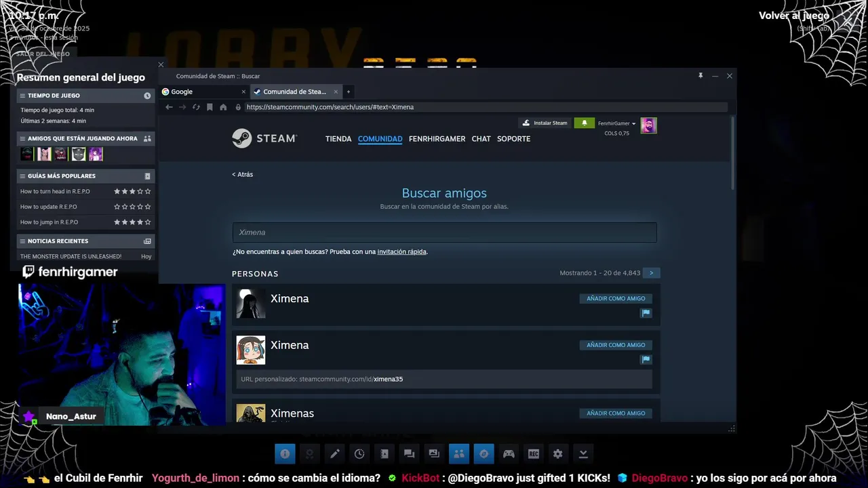
Task: Open the achievements icon in overlay bar
Action: [x=310, y=453]
